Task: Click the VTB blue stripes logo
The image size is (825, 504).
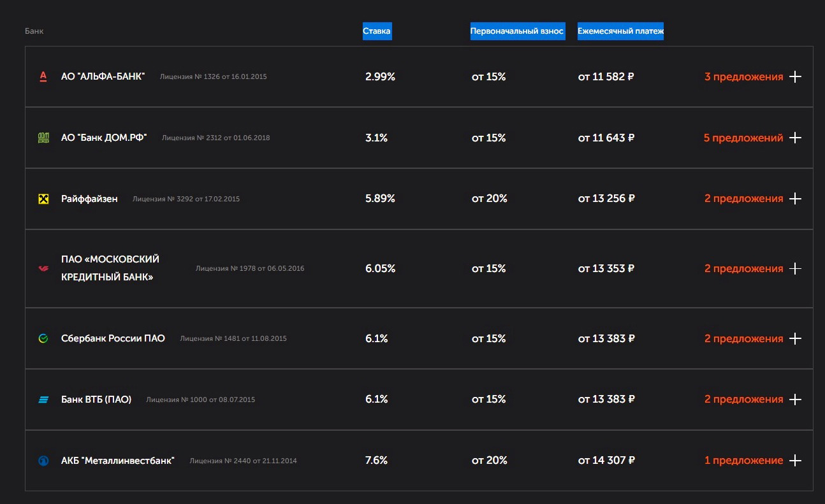Action: click(43, 400)
